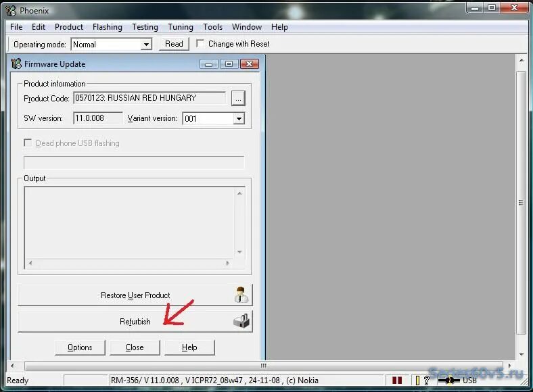
Task: Maximize the Firmware Update window
Action: pyautogui.click(x=229, y=64)
